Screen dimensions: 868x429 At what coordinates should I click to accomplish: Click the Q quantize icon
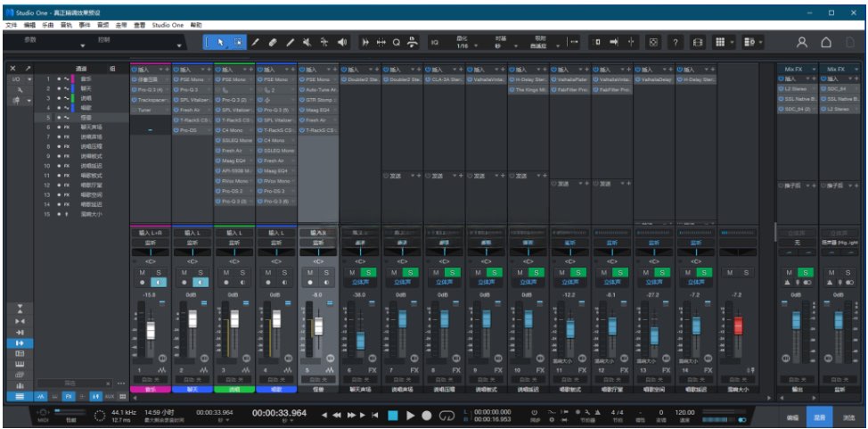click(397, 42)
